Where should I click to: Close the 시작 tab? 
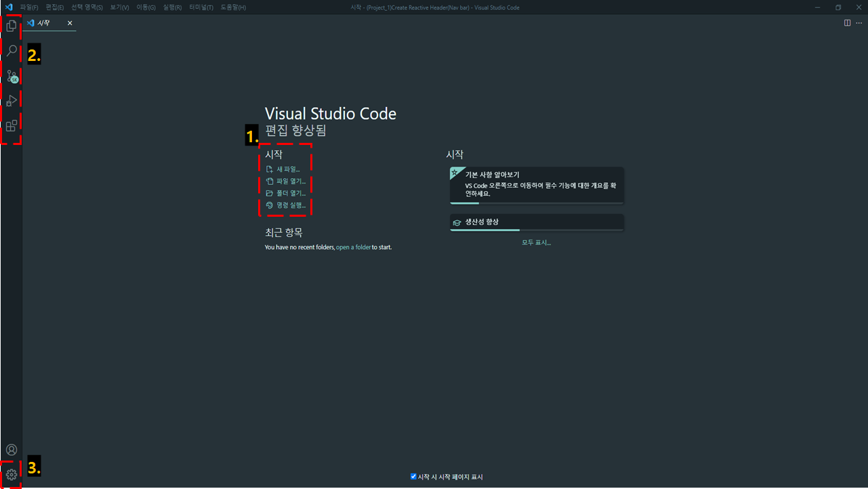70,23
